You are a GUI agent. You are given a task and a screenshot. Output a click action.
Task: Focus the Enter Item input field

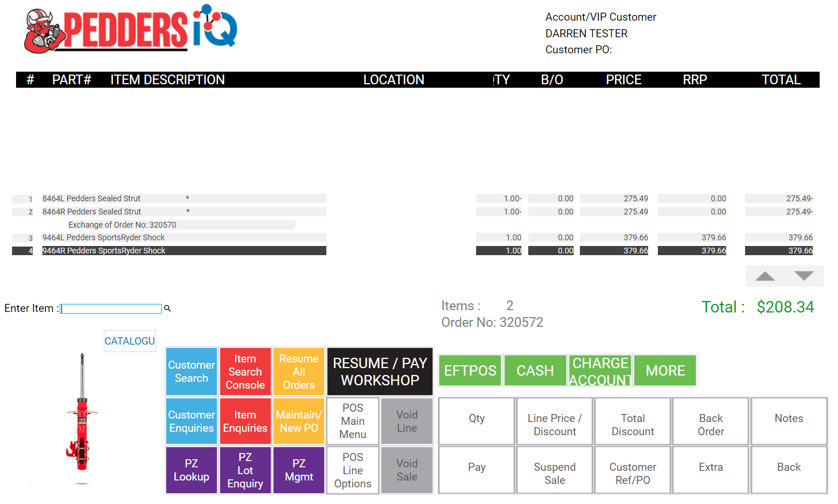point(111,308)
